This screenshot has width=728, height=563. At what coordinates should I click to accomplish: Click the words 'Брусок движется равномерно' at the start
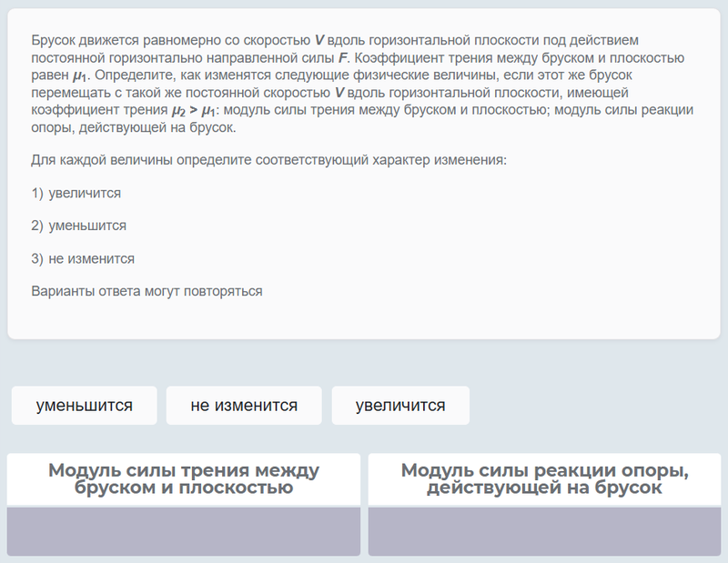pyautogui.click(x=117, y=41)
